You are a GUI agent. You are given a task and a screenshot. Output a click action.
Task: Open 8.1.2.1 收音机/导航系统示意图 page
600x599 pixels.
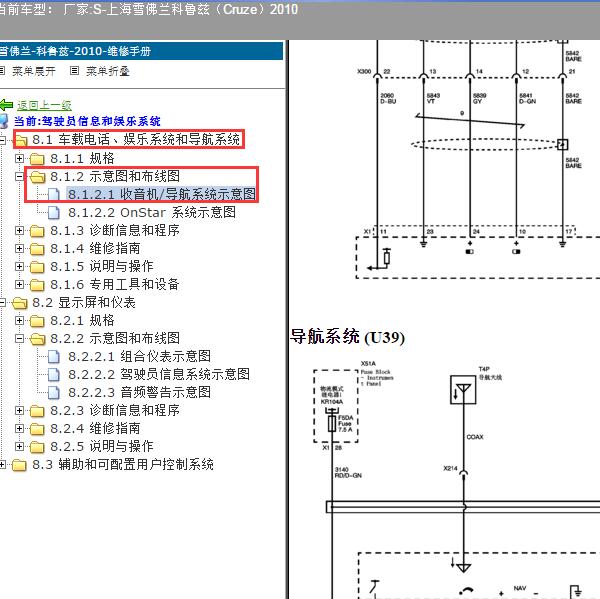click(x=161, y=194)
